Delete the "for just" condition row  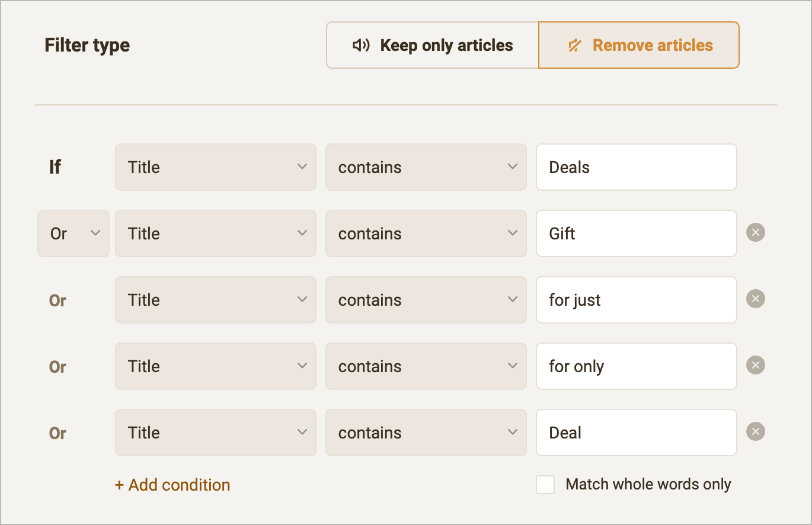tap(755, 299)
